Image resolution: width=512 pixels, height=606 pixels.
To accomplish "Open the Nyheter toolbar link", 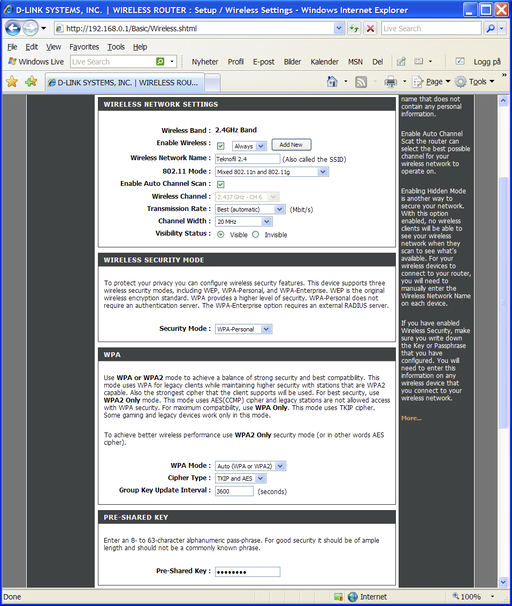I will pyautogui.click(x=205, y=62).
